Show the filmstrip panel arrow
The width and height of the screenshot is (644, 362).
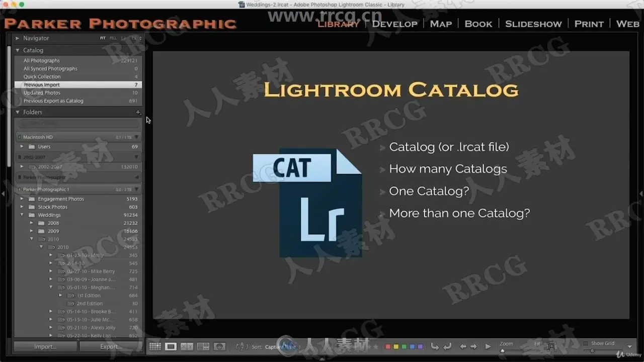click(322, 359)
